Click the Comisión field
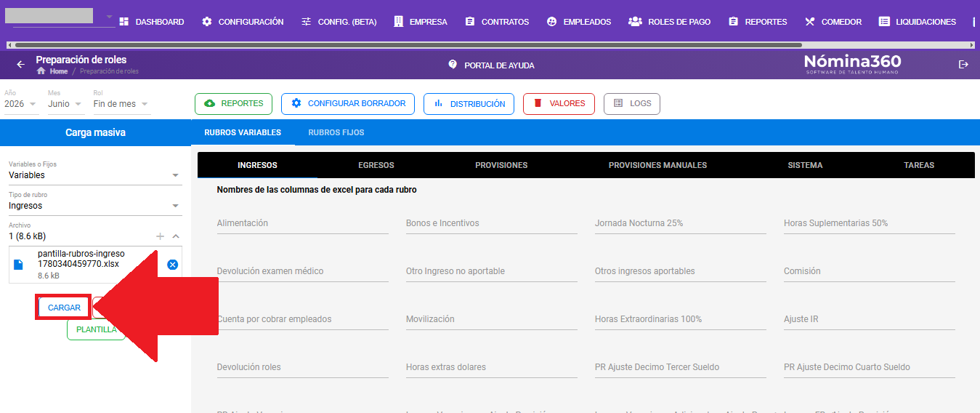This screenshot has height=413, width=980. (x=870, y=272)
